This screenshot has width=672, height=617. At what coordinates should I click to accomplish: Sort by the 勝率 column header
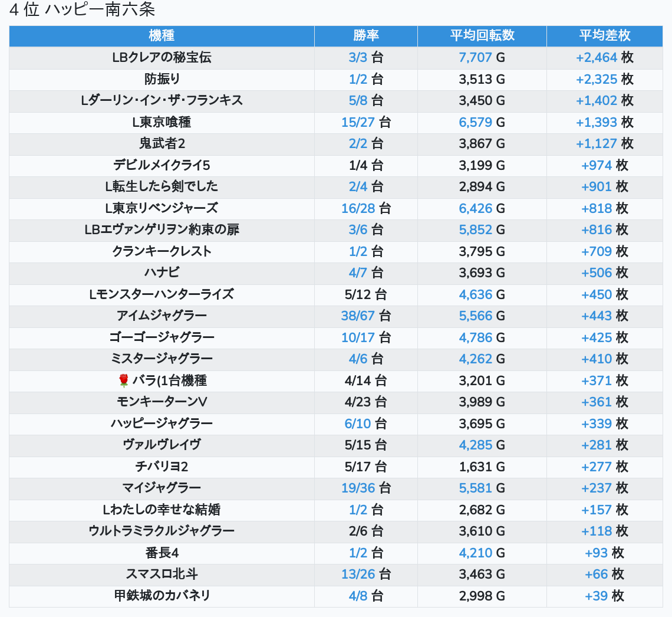365,35
